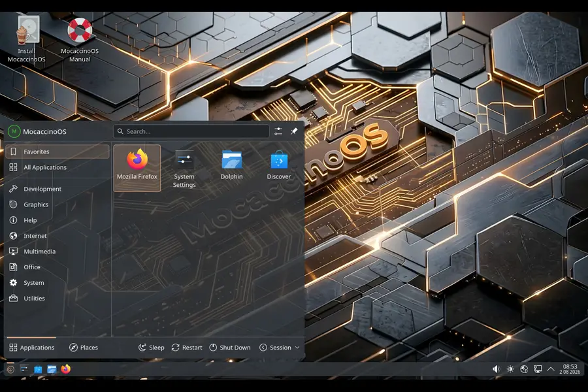
Task: Select All Applications category
Action: point(57,167)
